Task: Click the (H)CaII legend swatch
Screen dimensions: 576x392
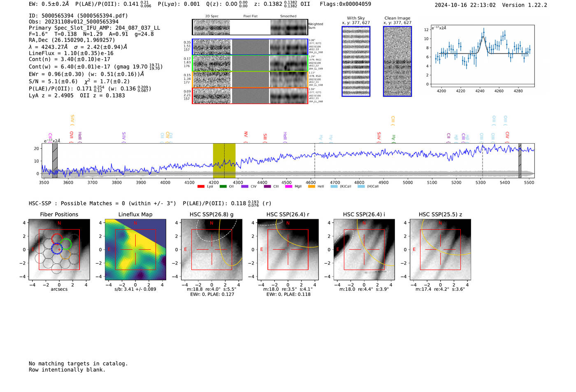Action: [361, 187]
